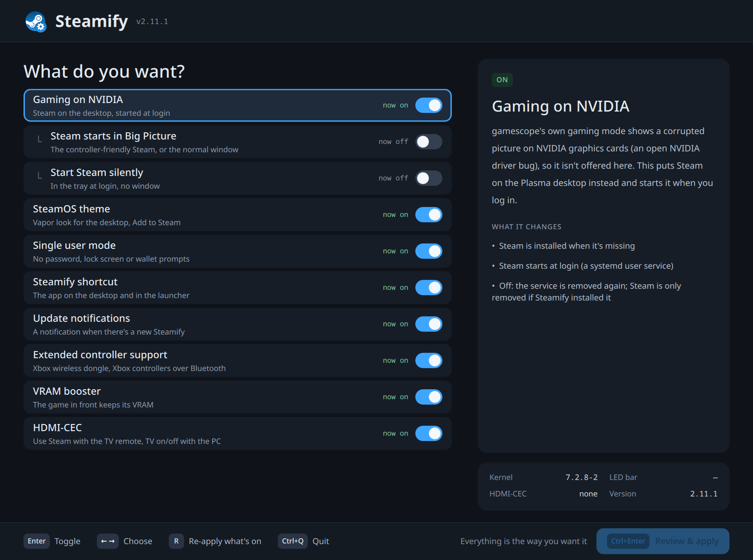Image resolution: width=753 pixels, height=560 pixels.
Task: Click the Kernel value 7.2.8-2
Action: pos(581,477)
